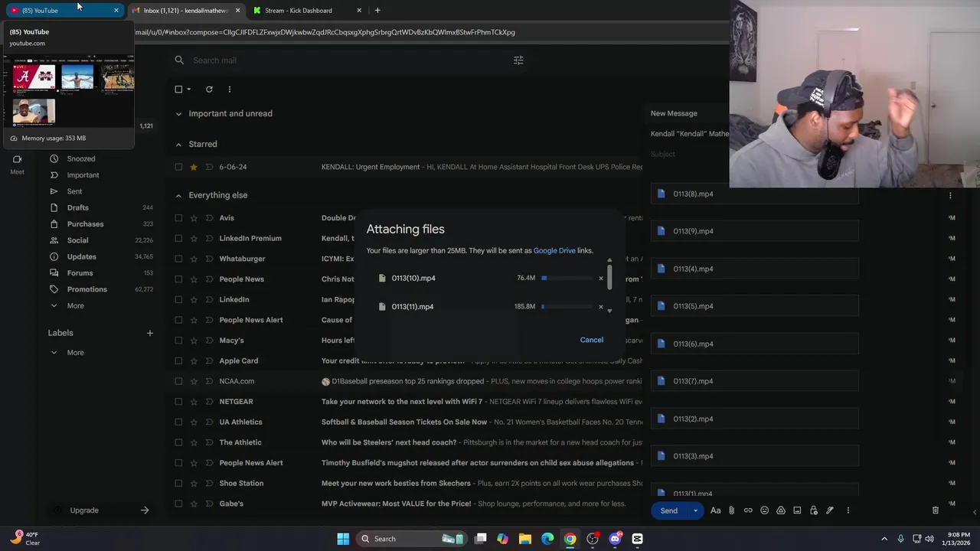Screen dimensions: 980x551
Task: Open Copilot from the taskbar
Action: [x=502, y=539]
